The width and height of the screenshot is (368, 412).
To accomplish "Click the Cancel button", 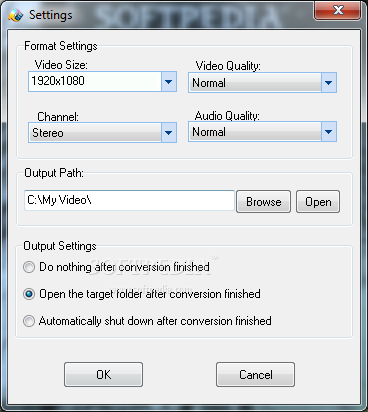I will [x=255, y=375].
